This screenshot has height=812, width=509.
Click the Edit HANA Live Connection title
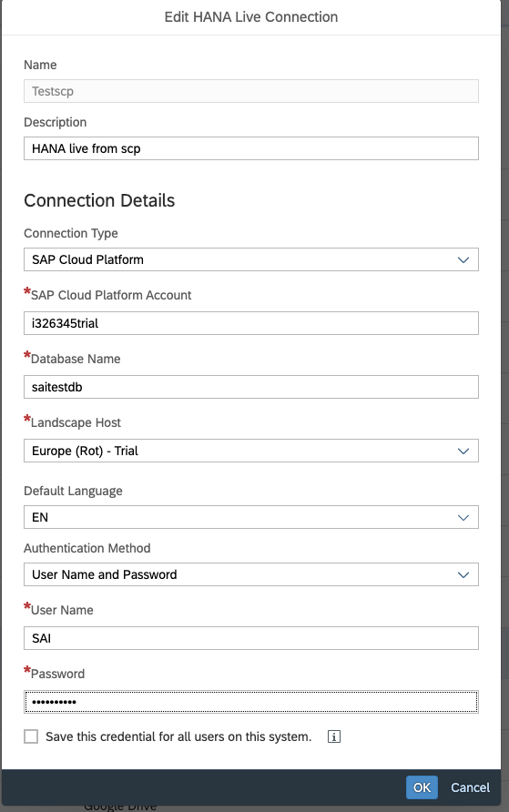[251, 17]
